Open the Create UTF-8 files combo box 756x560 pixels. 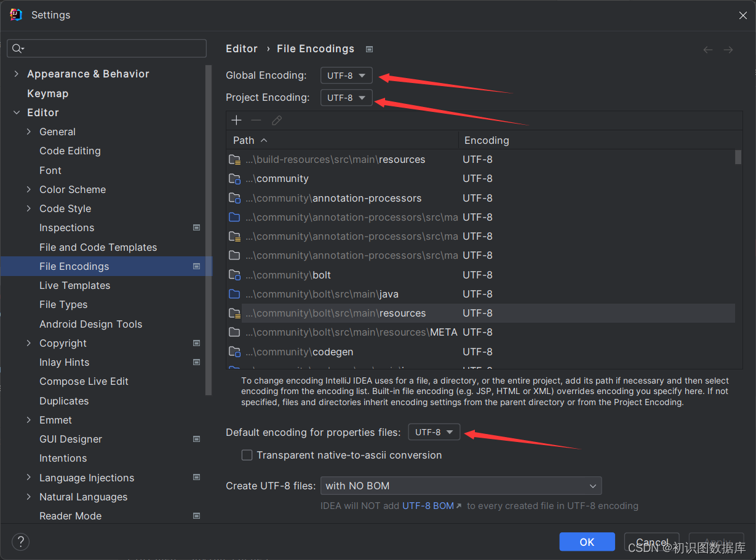point(461,486)
